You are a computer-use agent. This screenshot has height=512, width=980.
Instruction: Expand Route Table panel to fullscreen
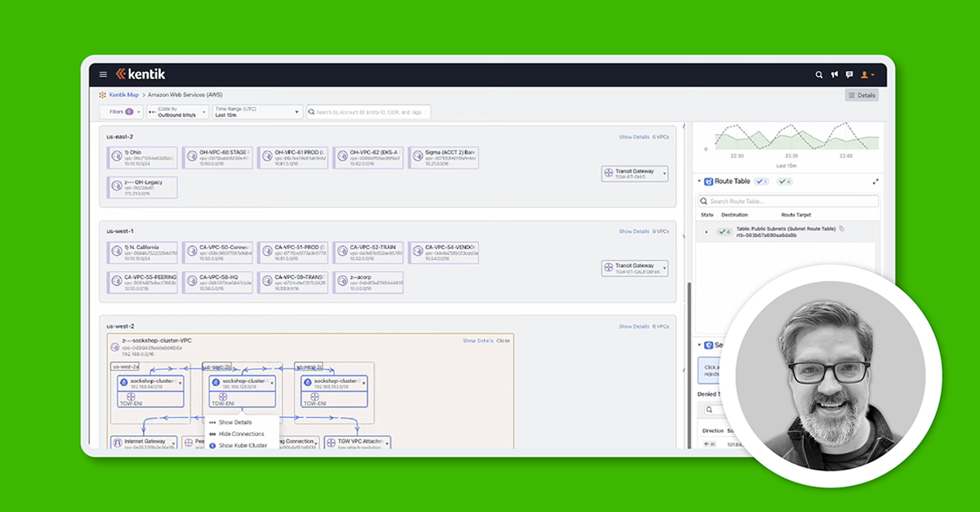(x=875, y=181)
